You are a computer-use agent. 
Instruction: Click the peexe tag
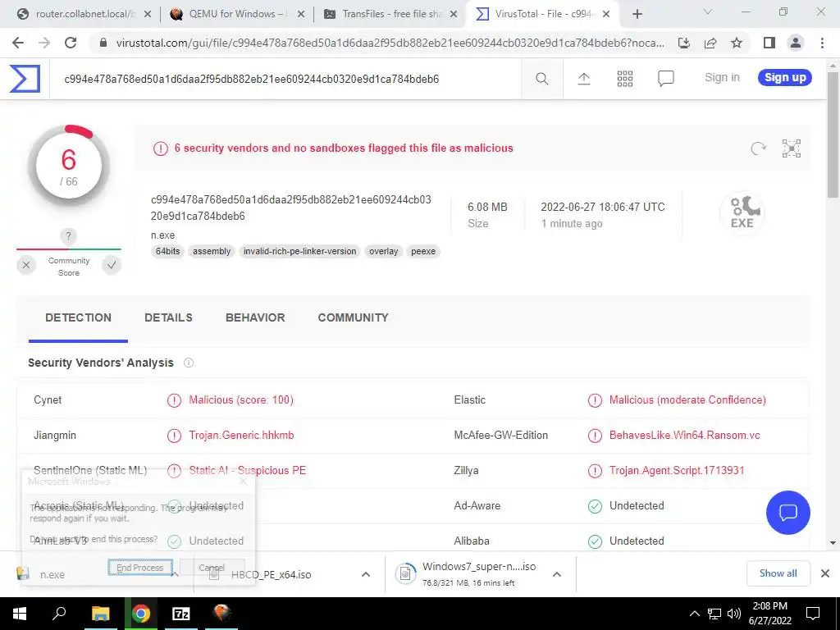click(423, 251)
